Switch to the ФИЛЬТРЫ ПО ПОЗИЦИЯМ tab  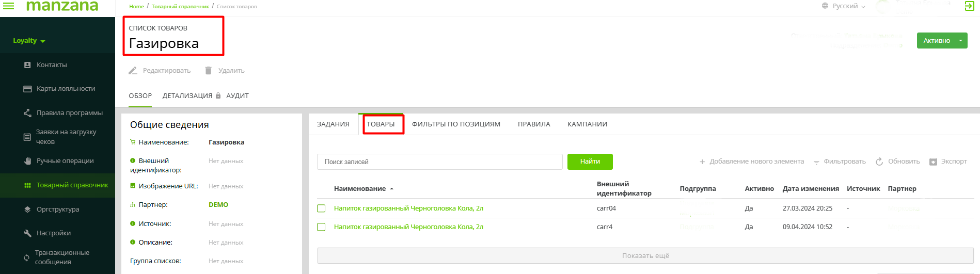pyautogui.click(x=456, y=124)
